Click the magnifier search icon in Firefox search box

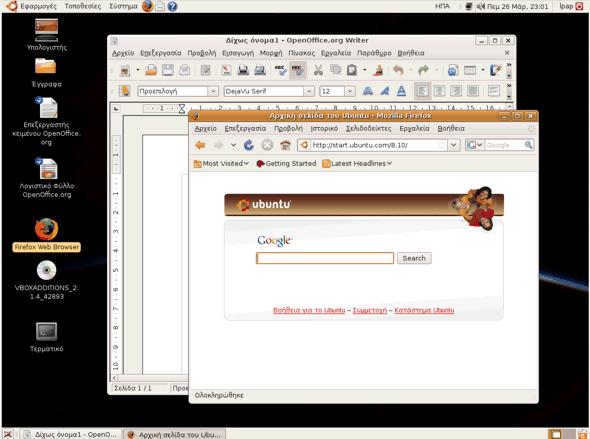click(528, 145)
